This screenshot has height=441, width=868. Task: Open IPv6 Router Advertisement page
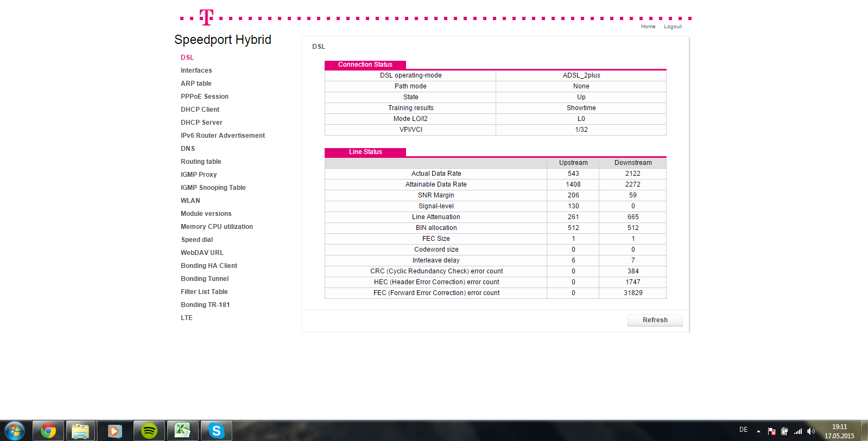point(223,136)
